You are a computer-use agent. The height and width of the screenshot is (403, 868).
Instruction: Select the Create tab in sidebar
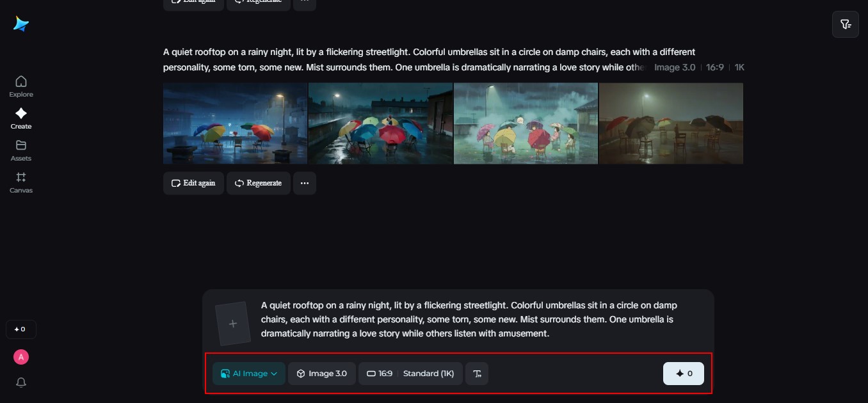[x=21, y=118]
